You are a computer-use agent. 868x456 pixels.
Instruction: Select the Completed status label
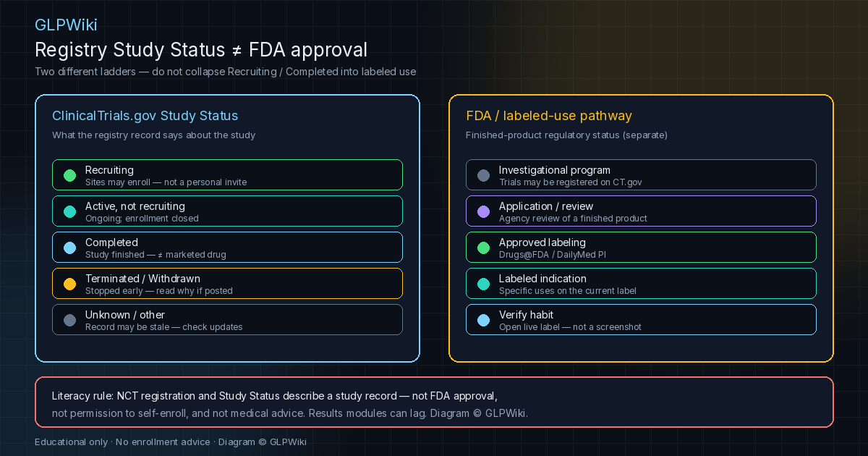tap(111, 242)
